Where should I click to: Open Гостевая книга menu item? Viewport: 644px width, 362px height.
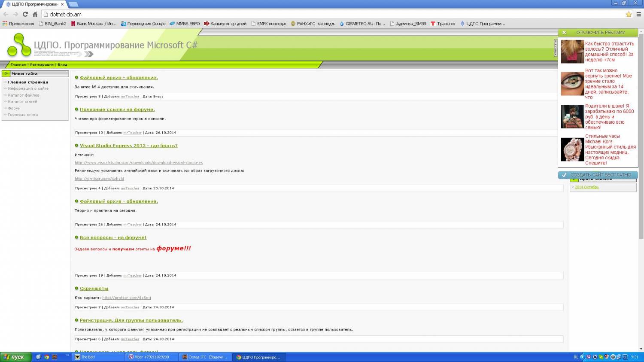click(x=23, y=115)
